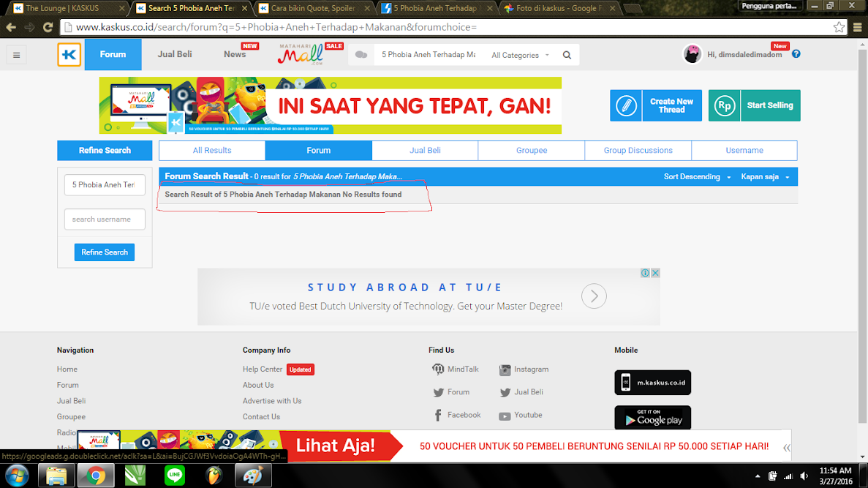Open the Twitter Jual Beli link
Image resolution: width=868 pixels, height=488 pixels.
(x=521, y=392)
